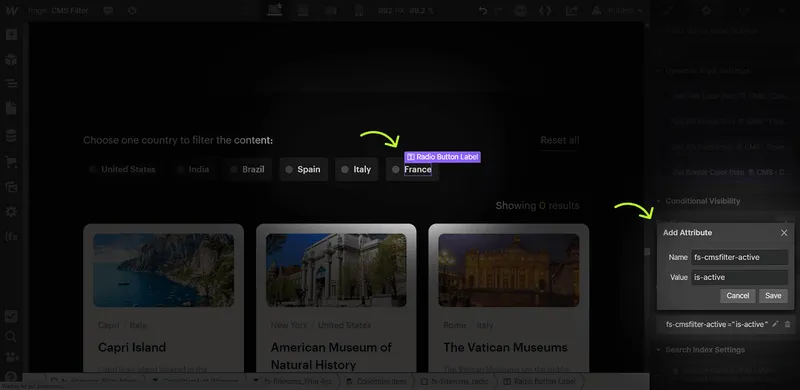
Task: Open the Pages panel
Action: coord(11,108)
